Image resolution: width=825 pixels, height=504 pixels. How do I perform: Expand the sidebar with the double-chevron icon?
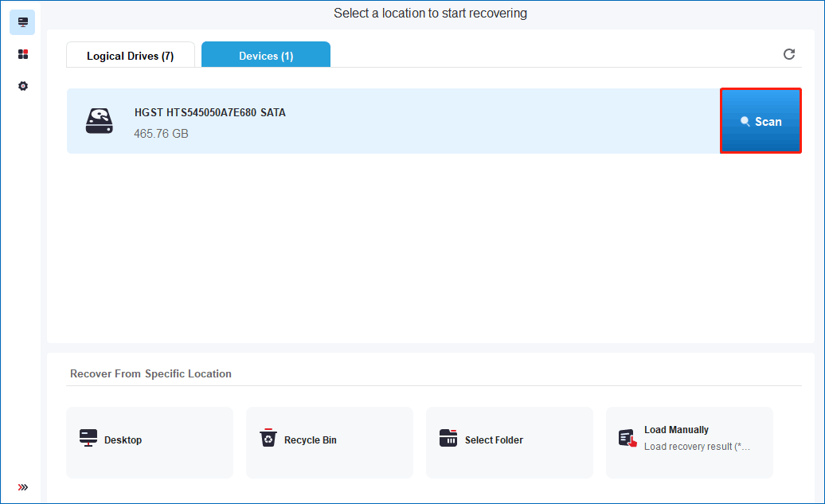22,487
